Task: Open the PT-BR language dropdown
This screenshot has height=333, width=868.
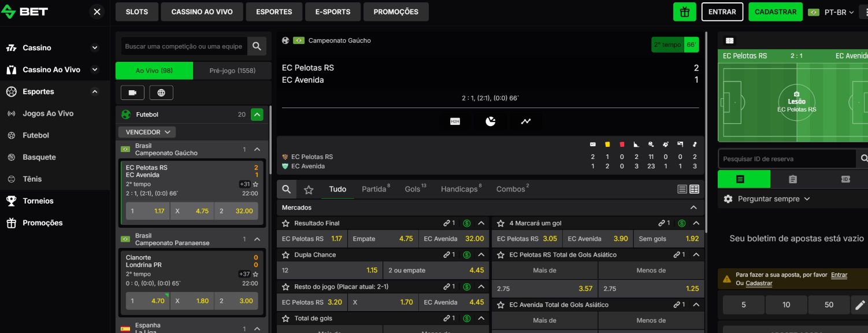Action: (x=831, y=12)
